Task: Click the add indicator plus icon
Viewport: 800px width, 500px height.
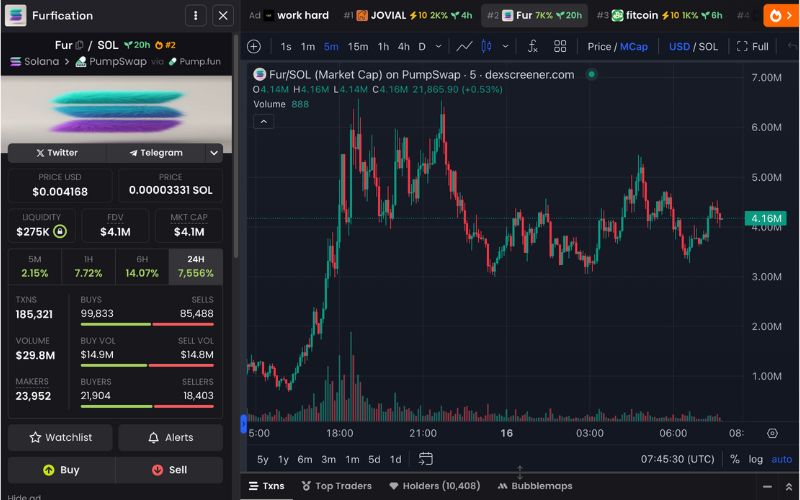Action: click(x=254, y=46)
